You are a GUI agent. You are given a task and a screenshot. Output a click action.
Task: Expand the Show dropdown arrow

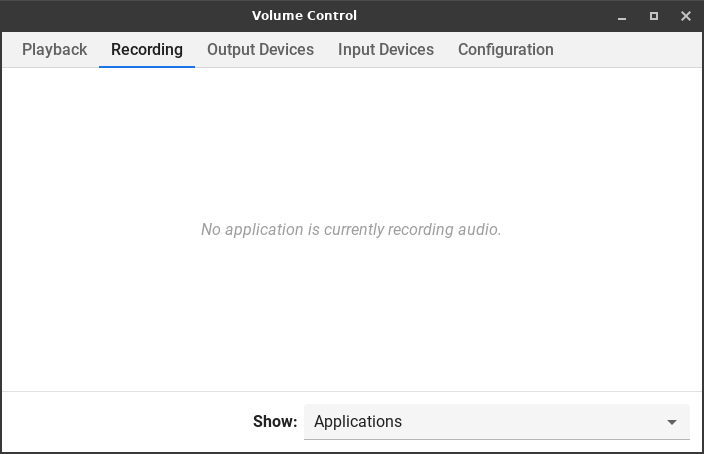click(x=672, y=422)
